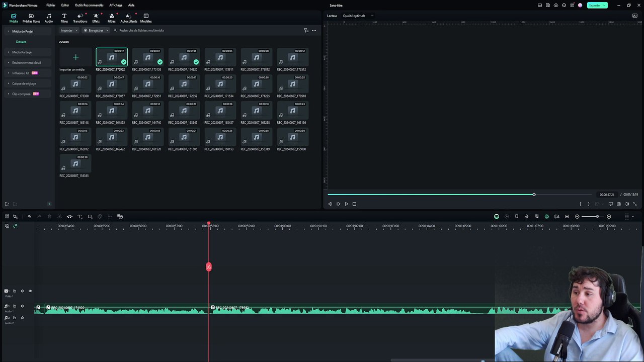Open the Editer menu
This screenshot has height=362, width=644.
pyautogui.click(x=65, y=5)
